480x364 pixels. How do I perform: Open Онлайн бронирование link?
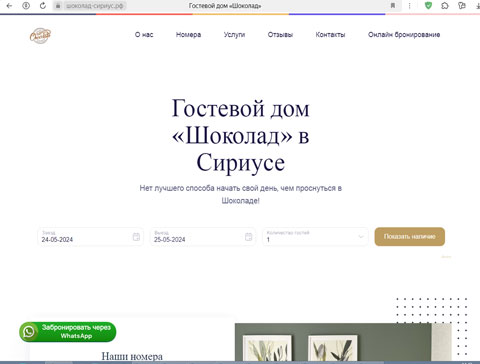pos(404,35)
